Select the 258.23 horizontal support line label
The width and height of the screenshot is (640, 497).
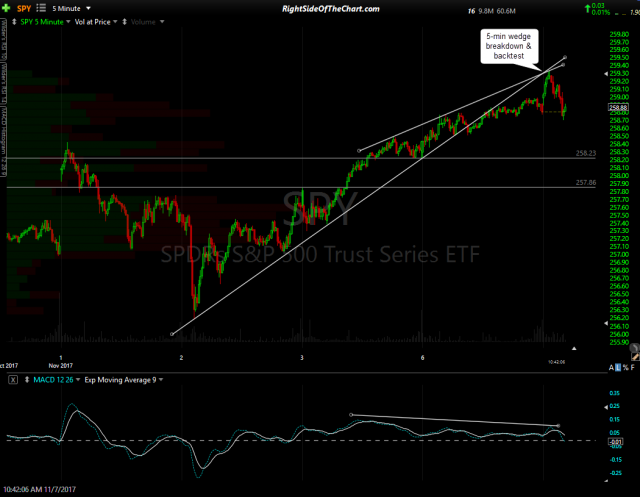coord(586,153)
